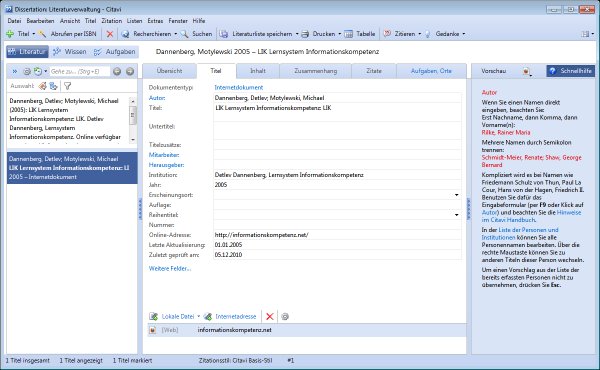600x370 pixels.
Task: Click the gear icon beside attachment delete
Action: [x=285, y=316]
